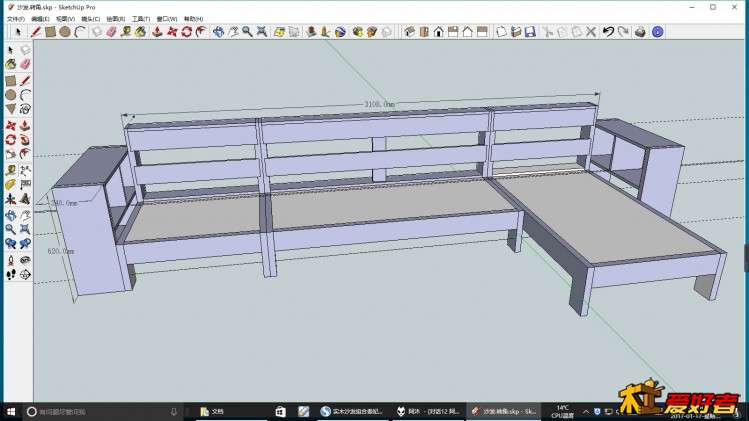
Task: Expand hidden system tray icons
Action: point(585,411)
